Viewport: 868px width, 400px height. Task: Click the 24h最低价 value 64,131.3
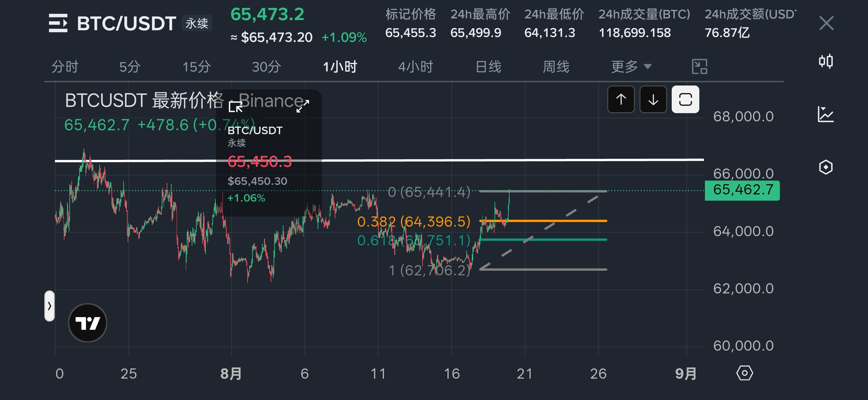click(550, 33)
